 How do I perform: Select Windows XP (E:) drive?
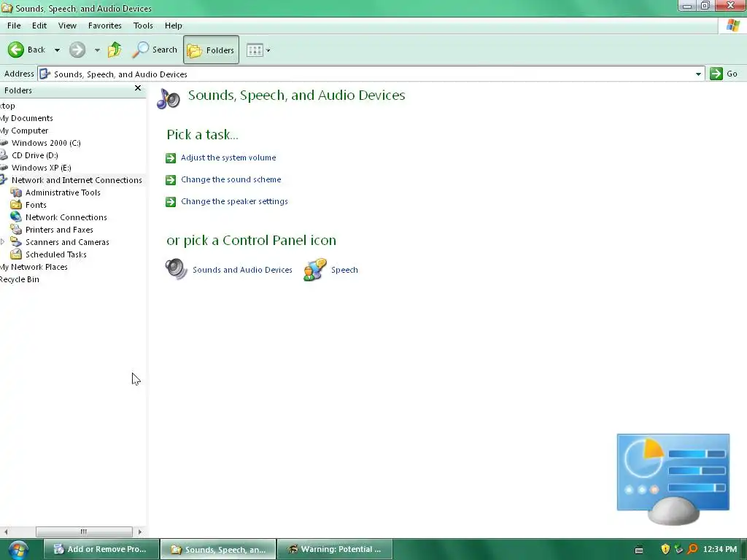[x=41, y=168]
